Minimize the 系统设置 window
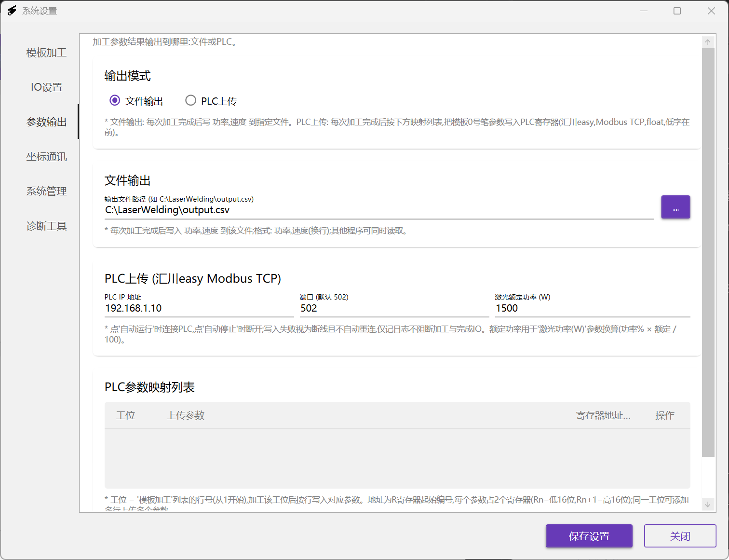 tap(644, 11)
